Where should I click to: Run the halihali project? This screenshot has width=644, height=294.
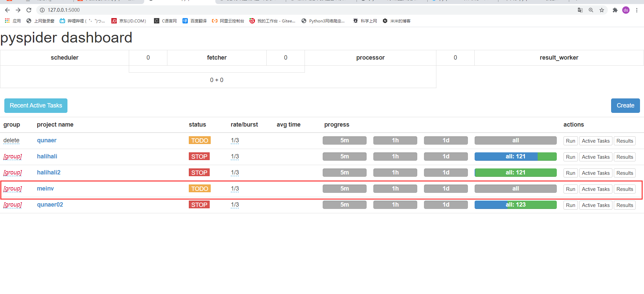tap(571, 157)
